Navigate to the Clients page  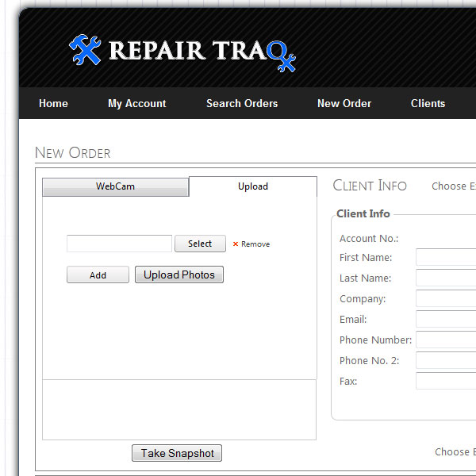(428, 103)
